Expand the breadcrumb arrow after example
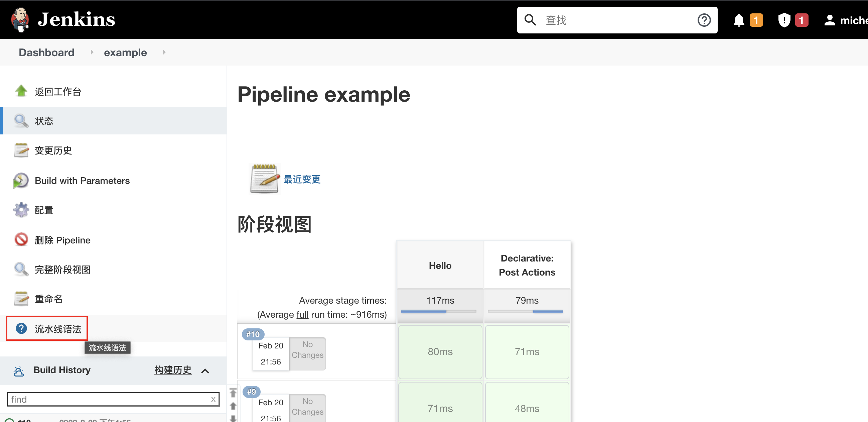 click(164, 52)
